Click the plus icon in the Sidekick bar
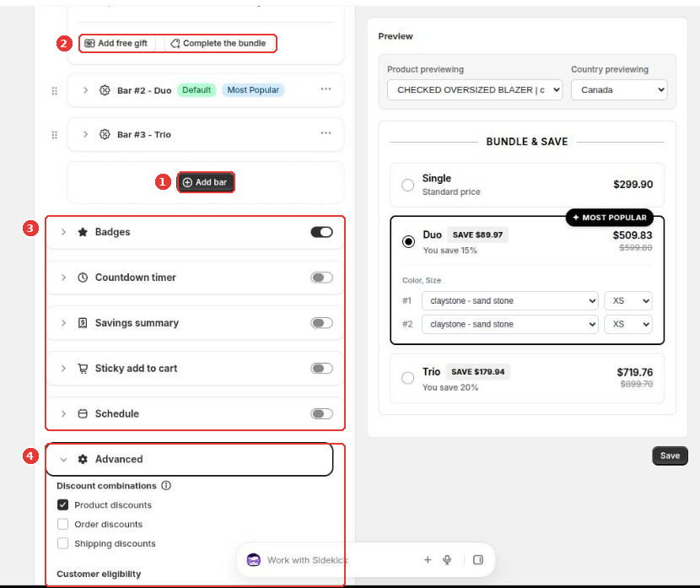The height and width of the screenshot is (588, 700). pyautogui.click(x=428, y=560)
